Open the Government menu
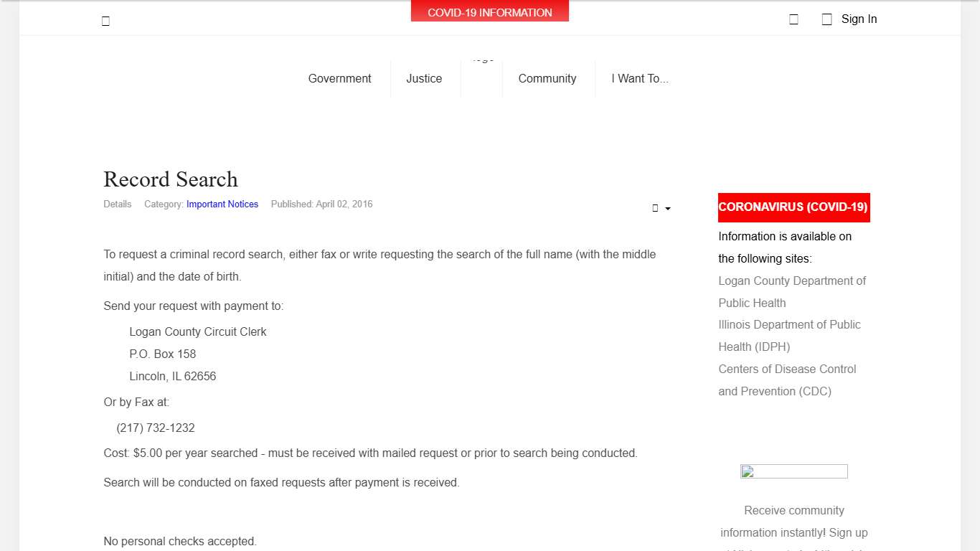 pyautogui.click(x=339, y=78)
